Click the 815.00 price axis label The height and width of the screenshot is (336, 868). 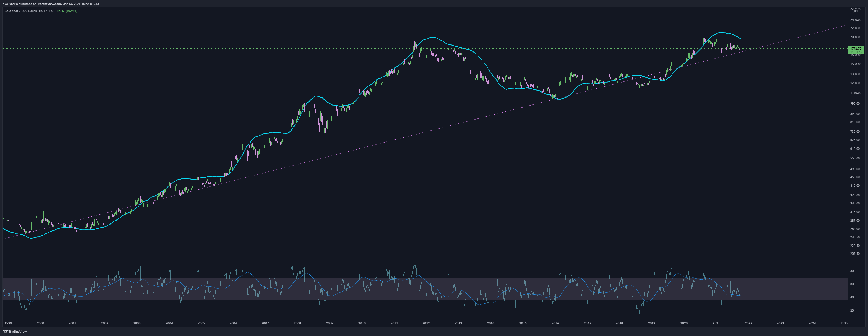855,122
